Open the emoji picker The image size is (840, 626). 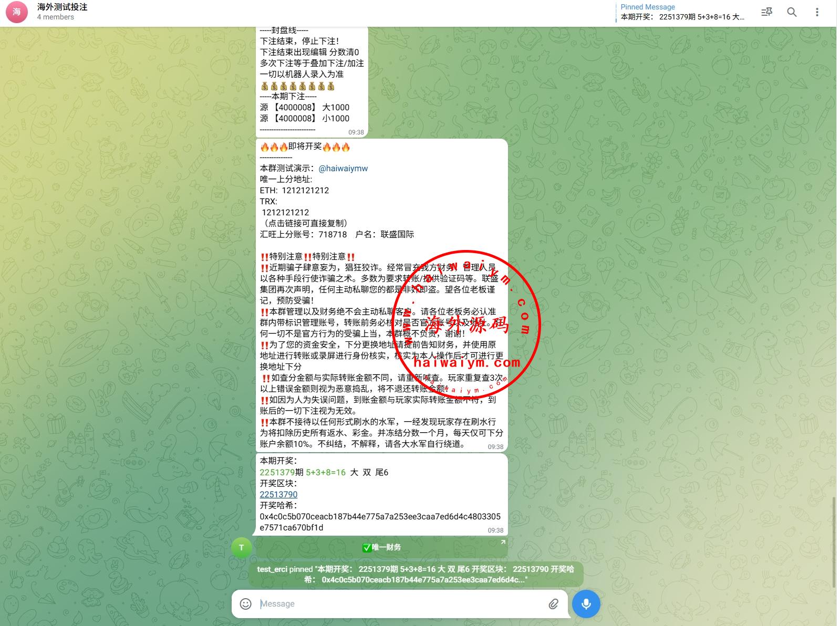pos(245,604)
